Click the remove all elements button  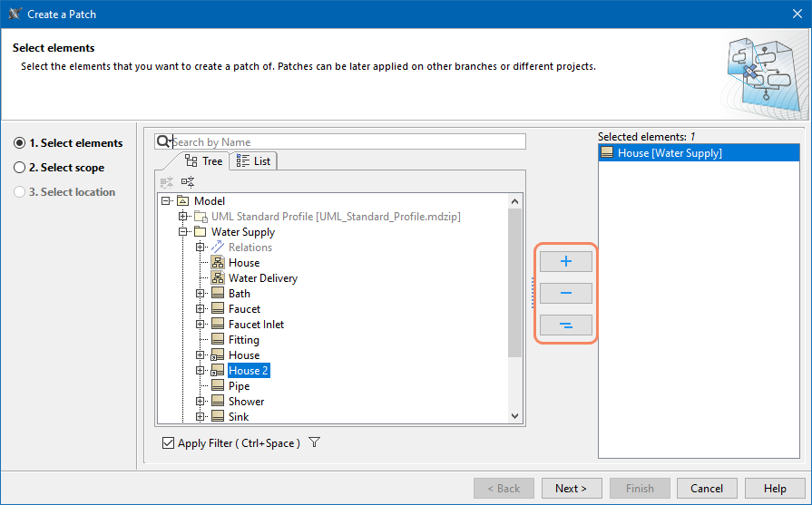[x=565, y=325]
